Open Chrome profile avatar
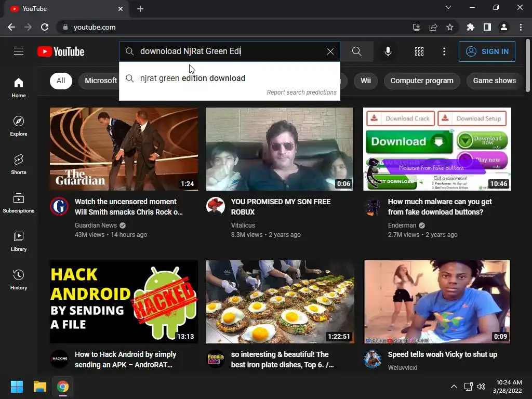 point(504,27)
